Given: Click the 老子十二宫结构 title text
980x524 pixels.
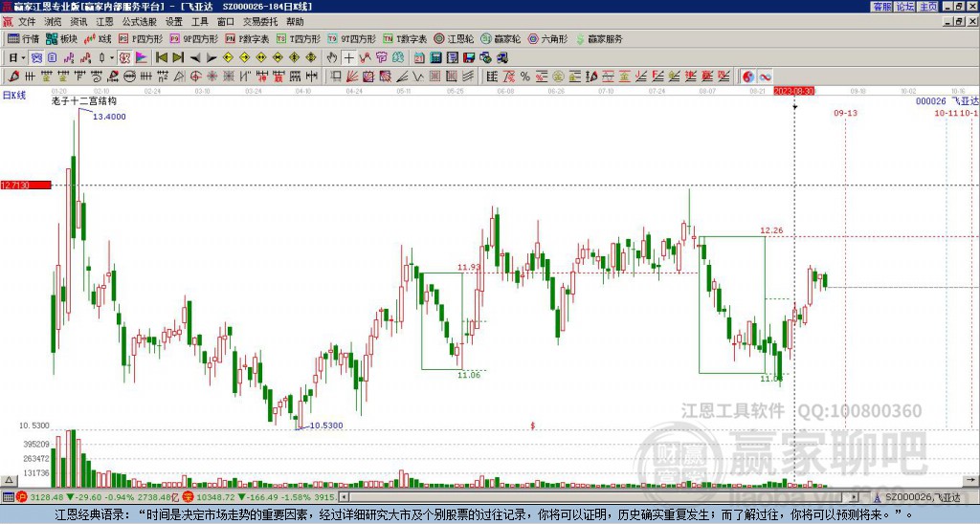Looking at the screenshot, I should coord(84,101).
